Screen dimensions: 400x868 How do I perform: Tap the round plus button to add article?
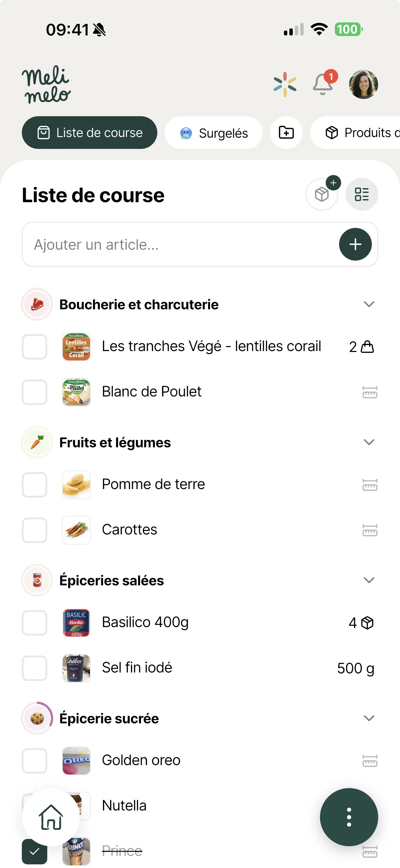(355, 244)
